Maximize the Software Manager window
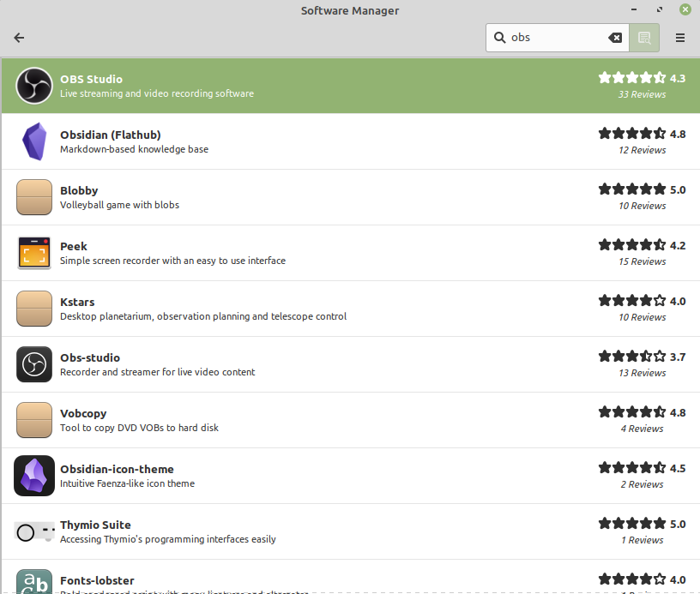This screenshot has width=700, height=594. tap(660, 9)
